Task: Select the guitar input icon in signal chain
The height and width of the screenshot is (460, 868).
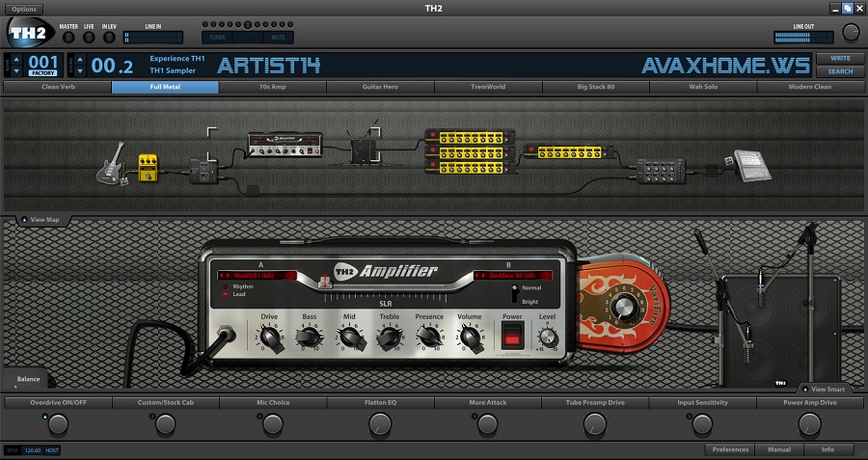Action: click(113, 163)
